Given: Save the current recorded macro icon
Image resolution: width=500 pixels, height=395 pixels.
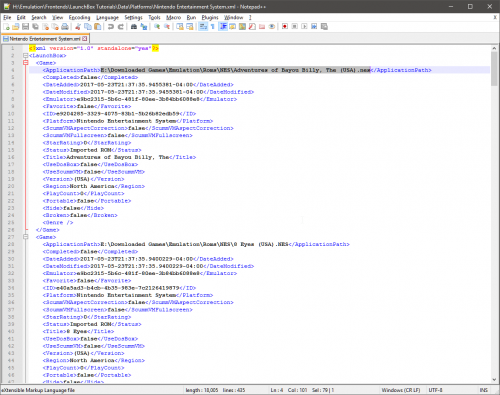Looking at the screenshot, I should pyautogui.click(x=324, y=27).
